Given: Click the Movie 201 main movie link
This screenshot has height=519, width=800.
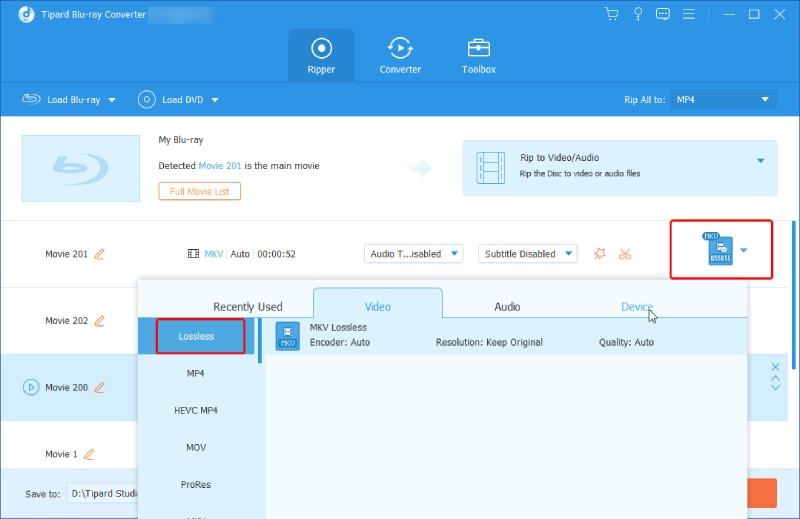Looking at the screenshot, I should click(x=219, y=166).
